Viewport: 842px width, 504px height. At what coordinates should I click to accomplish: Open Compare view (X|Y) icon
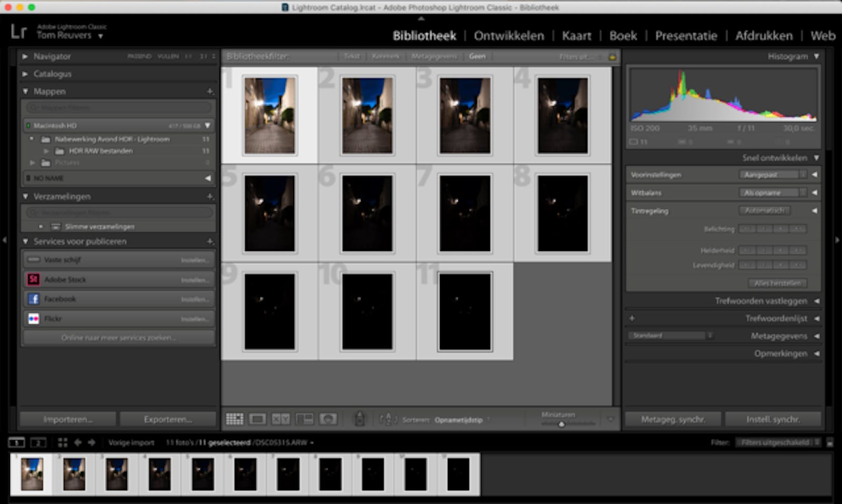(280, 419)
